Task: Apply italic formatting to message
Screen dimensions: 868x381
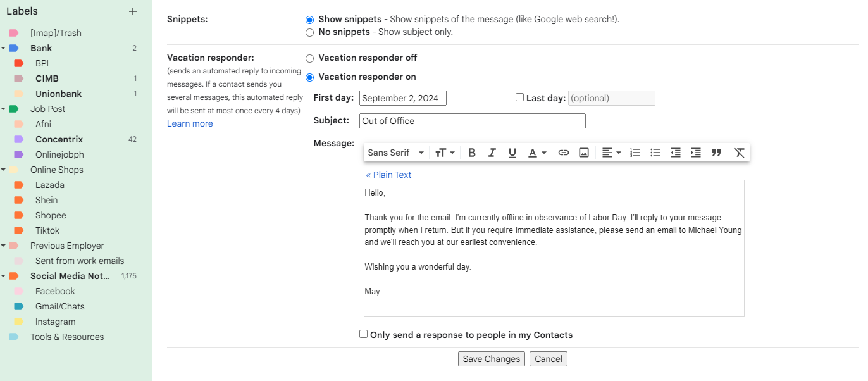Action: (x=492, y=153)
